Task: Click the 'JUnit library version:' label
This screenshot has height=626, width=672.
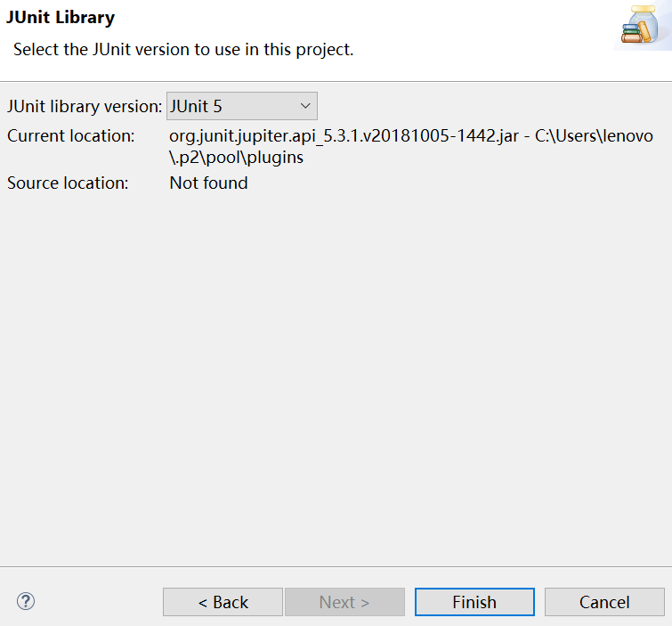Action: [x=85, y=106]
